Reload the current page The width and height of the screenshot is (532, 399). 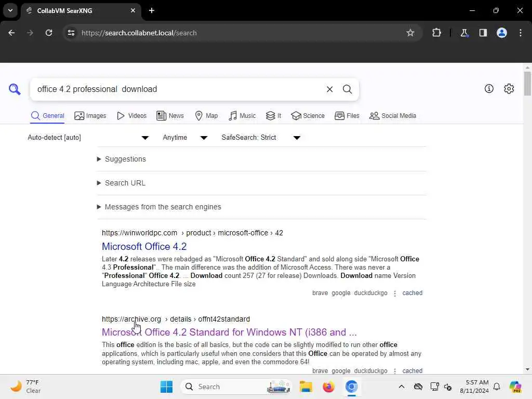click(x=49, y=33)
